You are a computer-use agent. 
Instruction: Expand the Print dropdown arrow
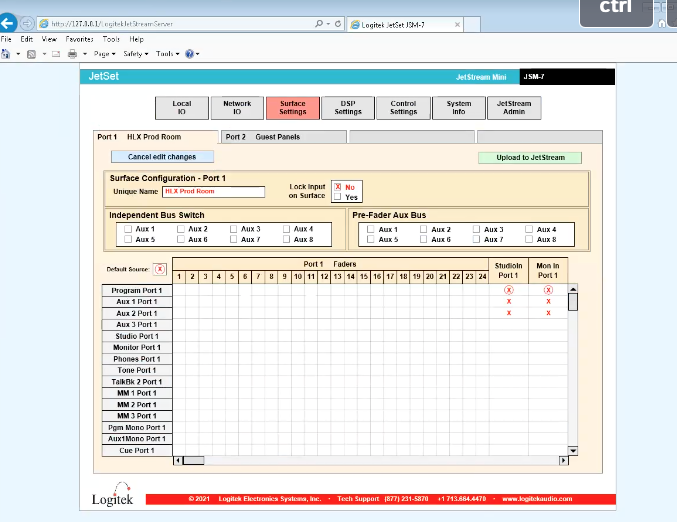pyautogui.click(x=85, y=54)
